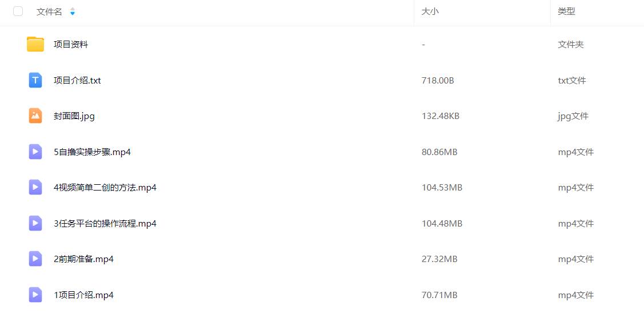644x333 pixels.
Task: Click the 文件名 column header label
Action: pyautogui.click(x=49, y=11)
